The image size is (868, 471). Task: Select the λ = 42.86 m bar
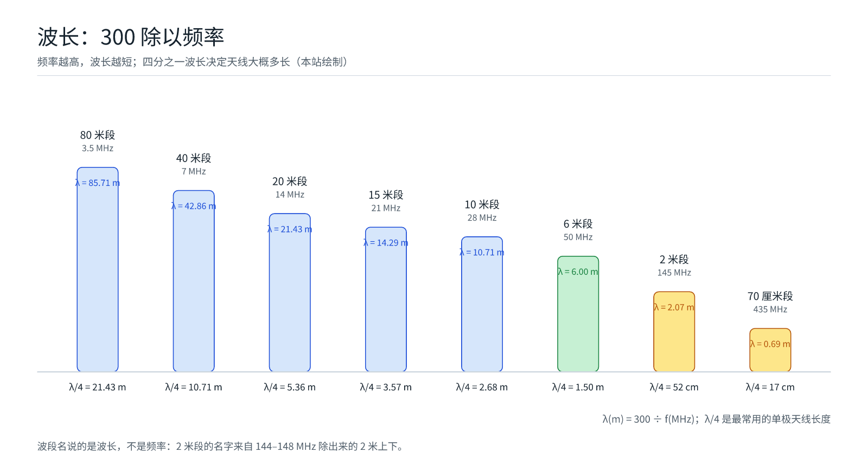pyautogui.click(x=194, y=281)
